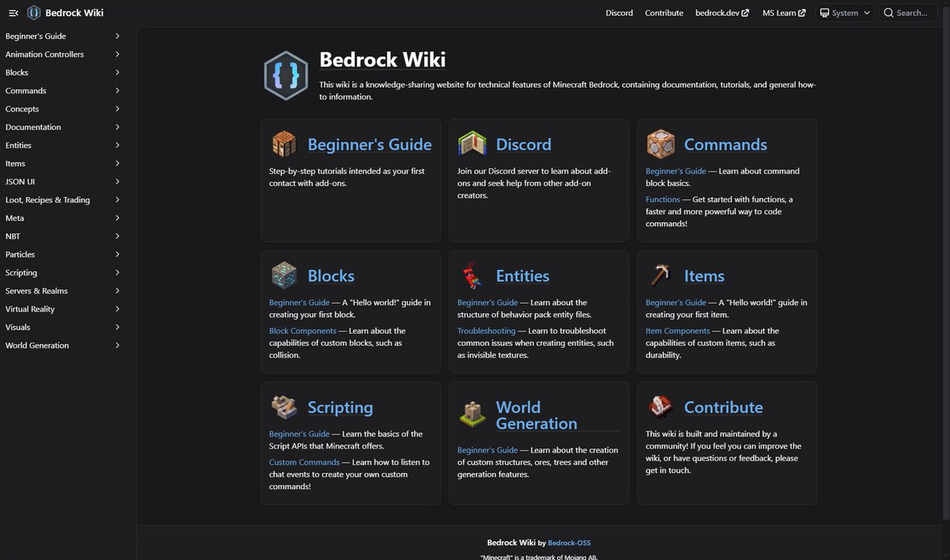Click the grass block icon on World Generation card
The height and width of the screenshot is (560, 950).
472,414
